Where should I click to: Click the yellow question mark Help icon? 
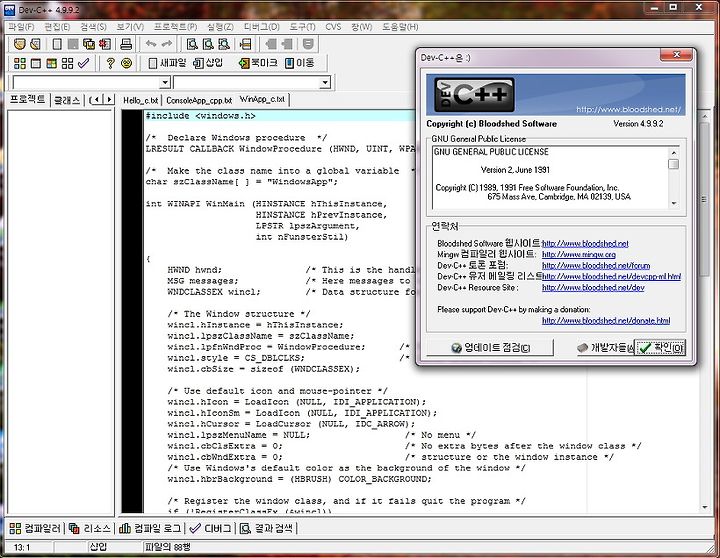click(110, 63)
